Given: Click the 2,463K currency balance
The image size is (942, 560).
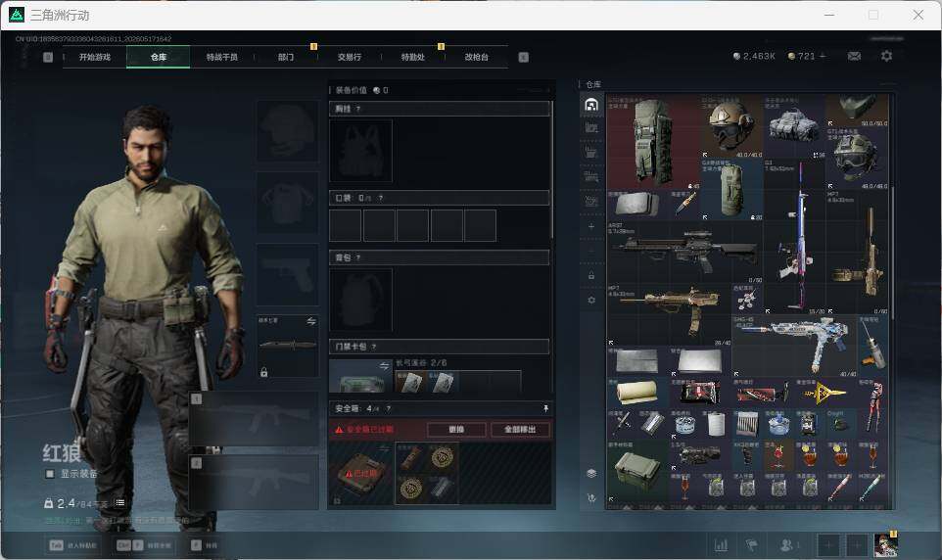Looking at the screenshot, I should [754, 56].
